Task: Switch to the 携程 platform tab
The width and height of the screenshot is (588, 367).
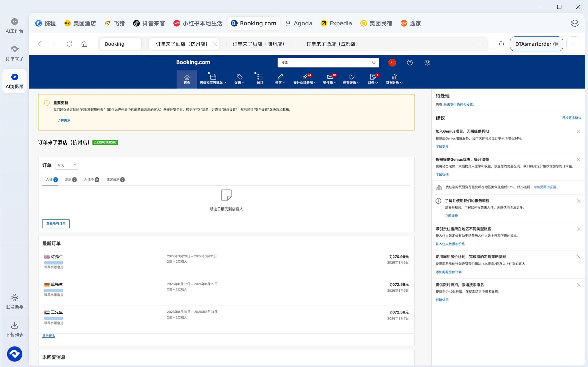Action: 46,23
